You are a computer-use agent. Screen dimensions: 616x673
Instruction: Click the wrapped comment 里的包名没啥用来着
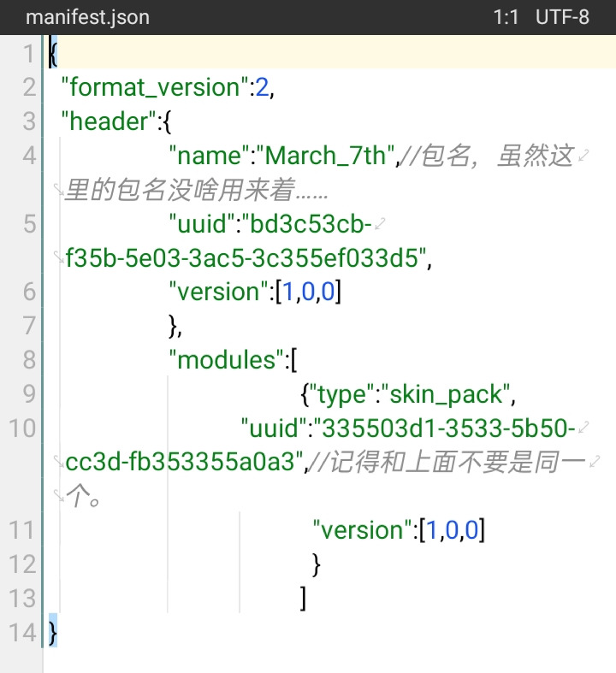tap(196, 189)
